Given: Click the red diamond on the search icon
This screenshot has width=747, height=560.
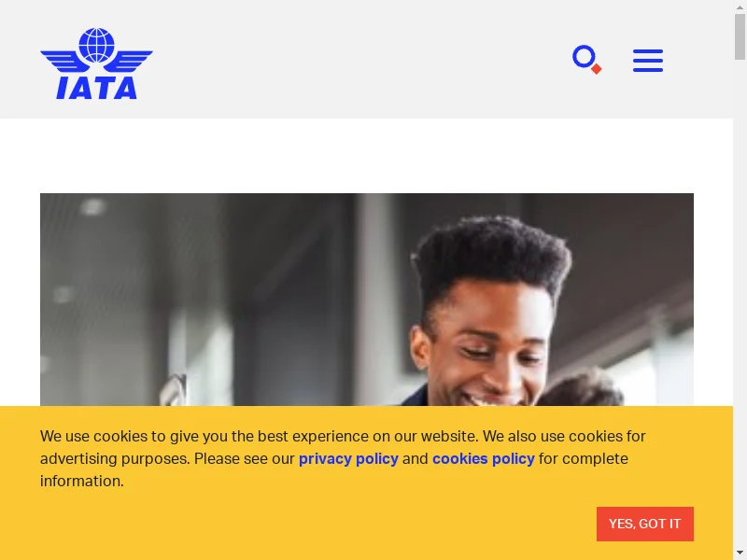Looking at the screenshot, I should [x=597, y=69].
